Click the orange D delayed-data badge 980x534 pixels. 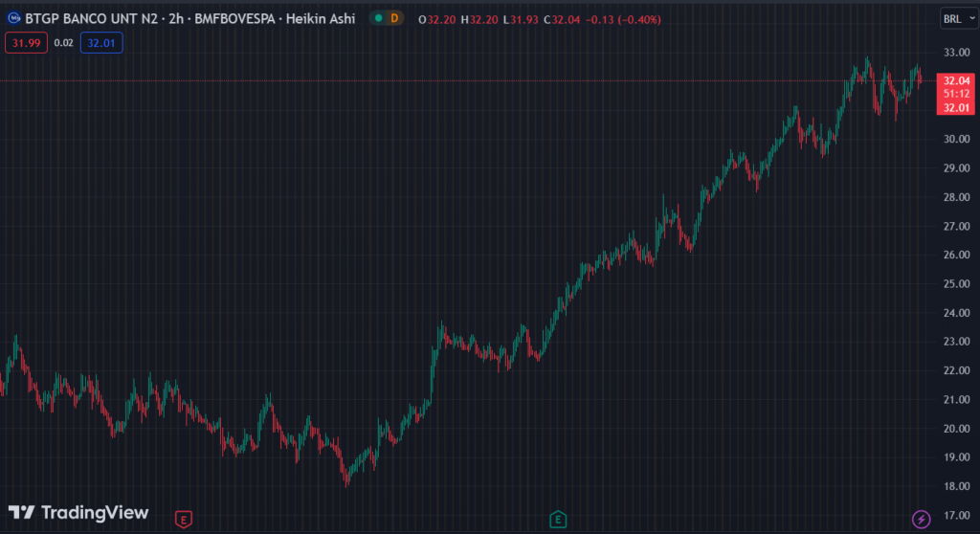pyautogui.click(x=394, y=19)
